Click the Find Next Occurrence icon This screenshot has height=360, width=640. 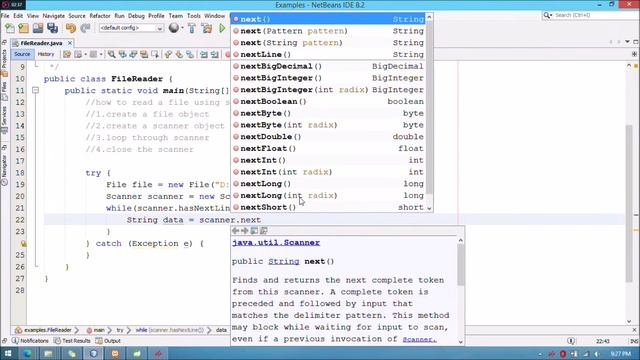click(133, 54)
